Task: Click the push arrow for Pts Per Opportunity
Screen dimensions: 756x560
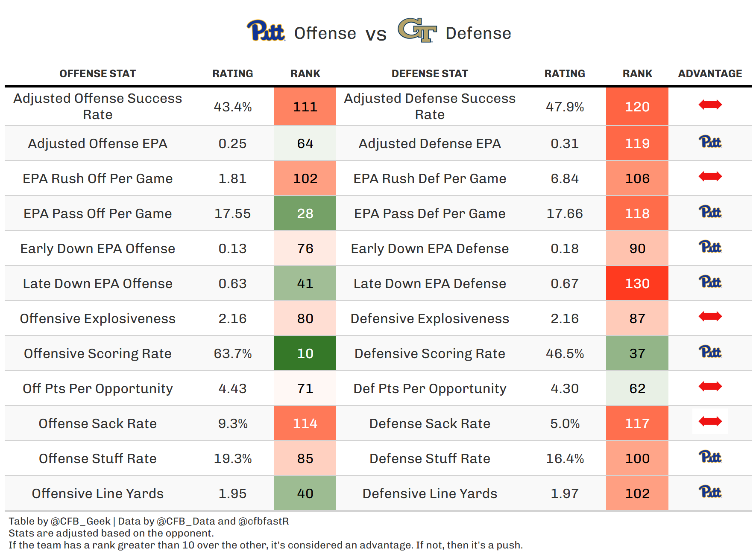Action: pyautogui.click(x=710, y=386)
